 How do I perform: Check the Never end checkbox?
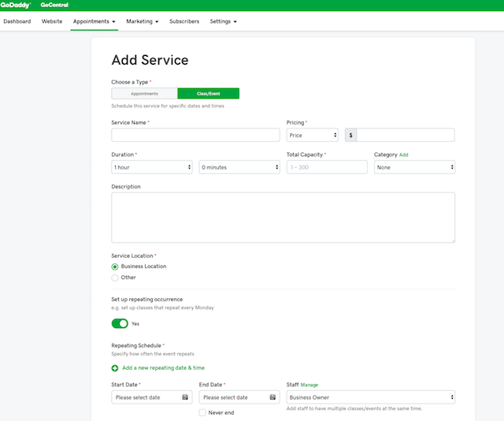tap(202, 412)
